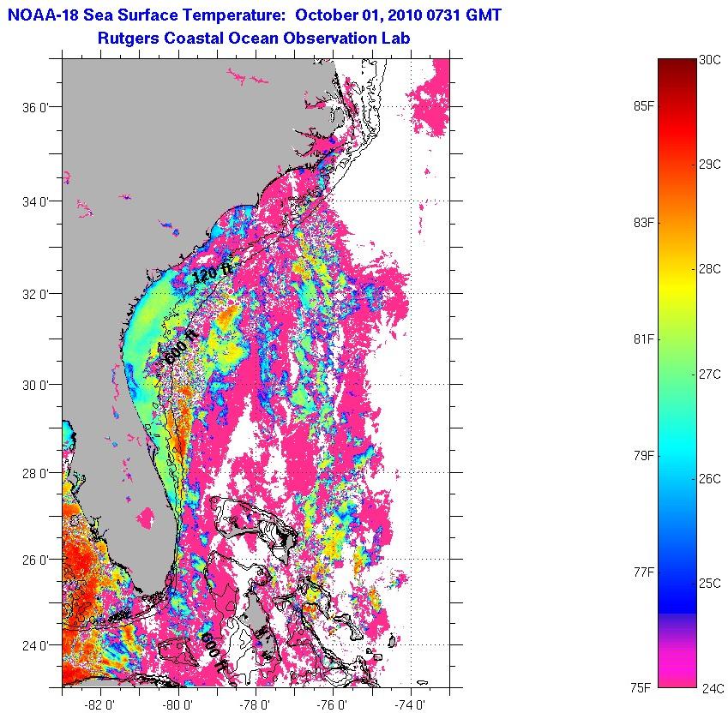Click the 600 ft contour label near Bahamas
Viewport: 728px width, 713px height.
pyautogui.click(x=214, y=653)
